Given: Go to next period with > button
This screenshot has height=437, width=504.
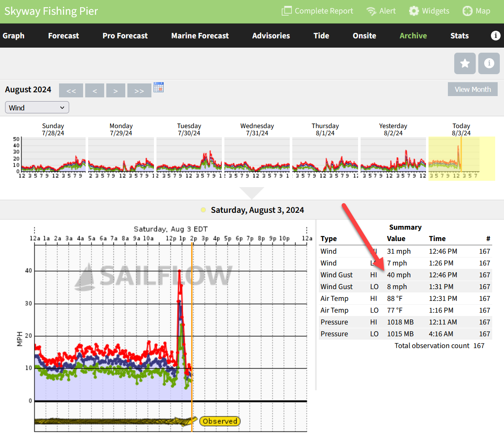Looking at the screenshot, I should (x=116, y=91).
